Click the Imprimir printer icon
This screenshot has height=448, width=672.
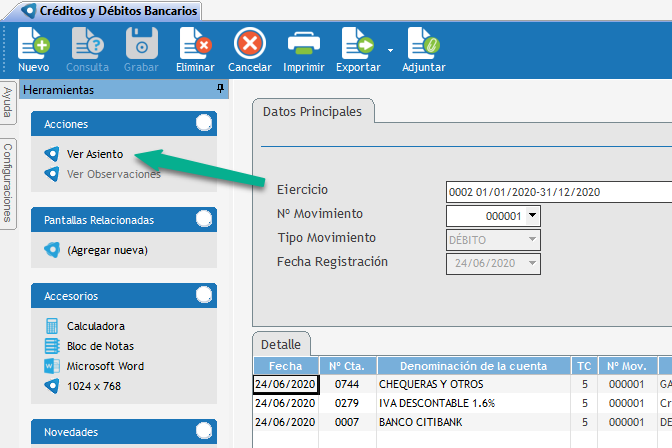tap(304, 44)
